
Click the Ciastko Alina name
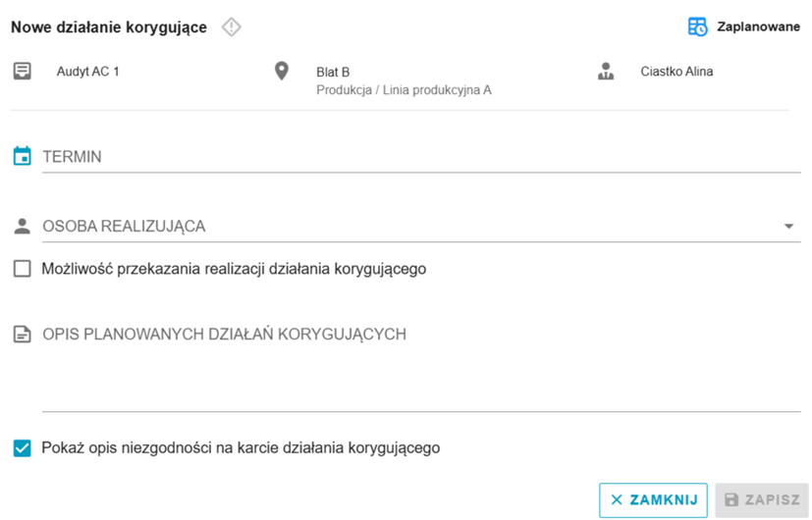point(677,72)
